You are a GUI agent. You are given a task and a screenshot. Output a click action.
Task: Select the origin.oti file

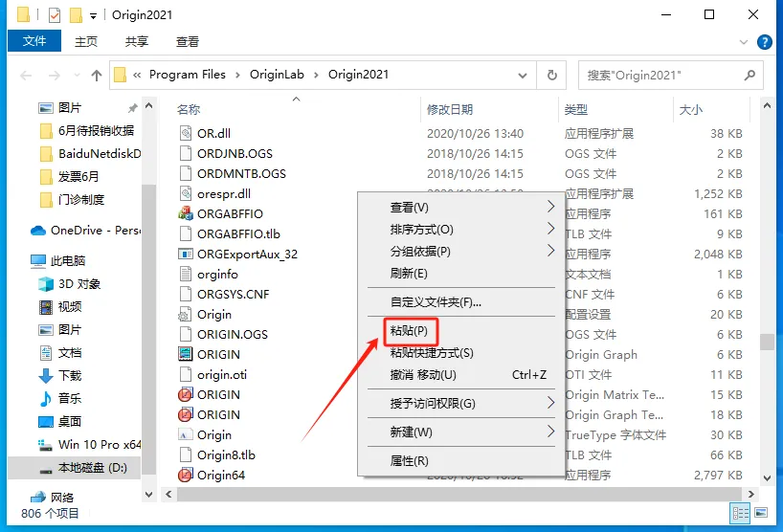click(222, 375)
